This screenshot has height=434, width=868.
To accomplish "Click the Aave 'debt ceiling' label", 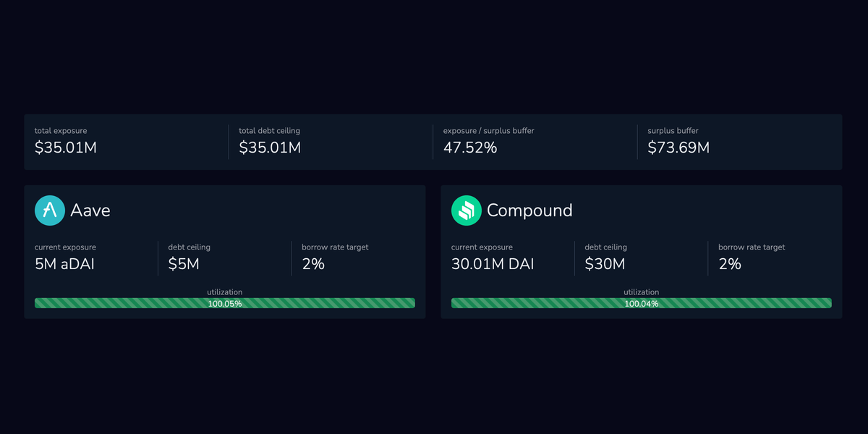I will point(190,247).
